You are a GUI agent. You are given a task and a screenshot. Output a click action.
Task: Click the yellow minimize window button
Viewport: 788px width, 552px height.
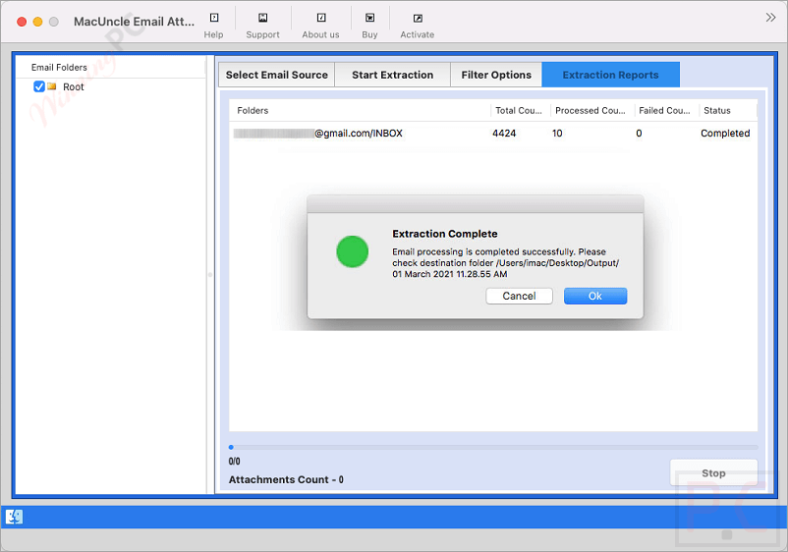coord(38,22)
